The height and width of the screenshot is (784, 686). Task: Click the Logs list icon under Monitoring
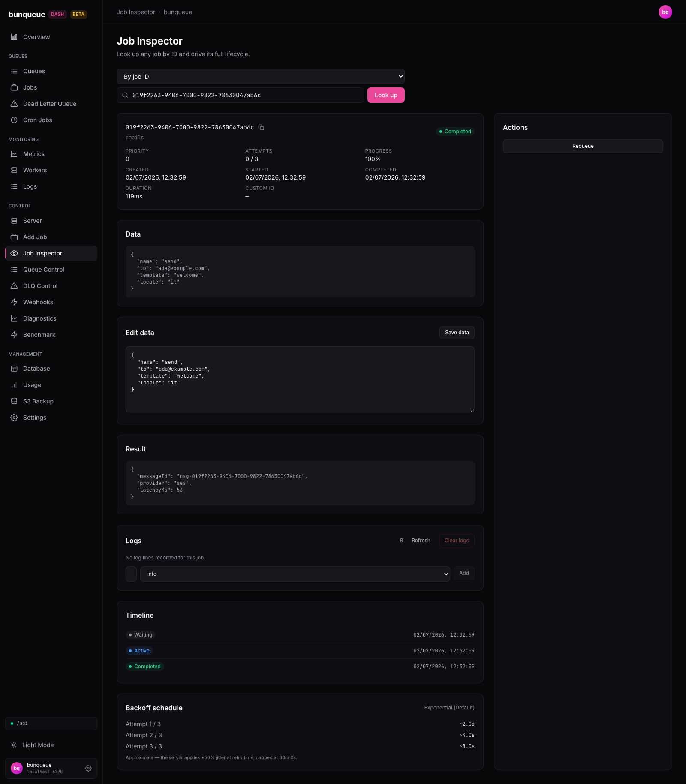(x=14, y=186)
